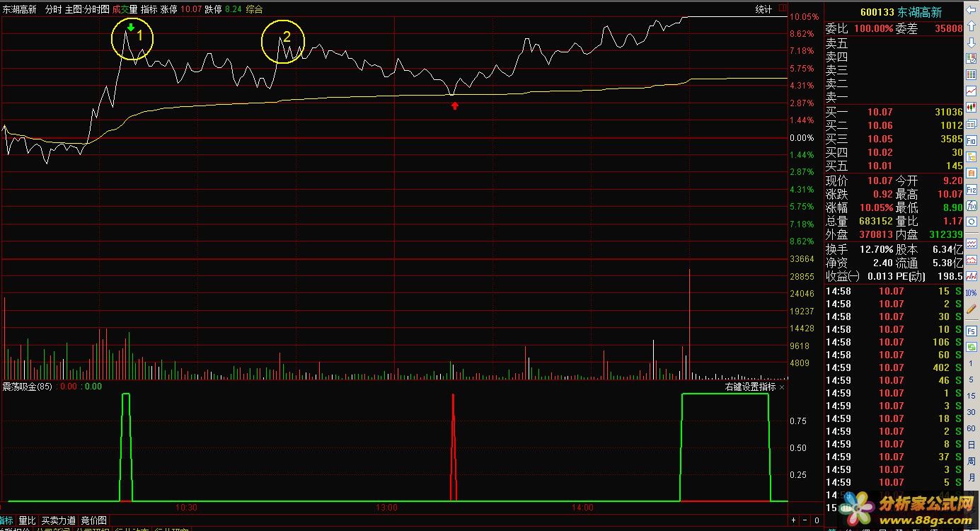Click the 14:00 time axis label

582,508
